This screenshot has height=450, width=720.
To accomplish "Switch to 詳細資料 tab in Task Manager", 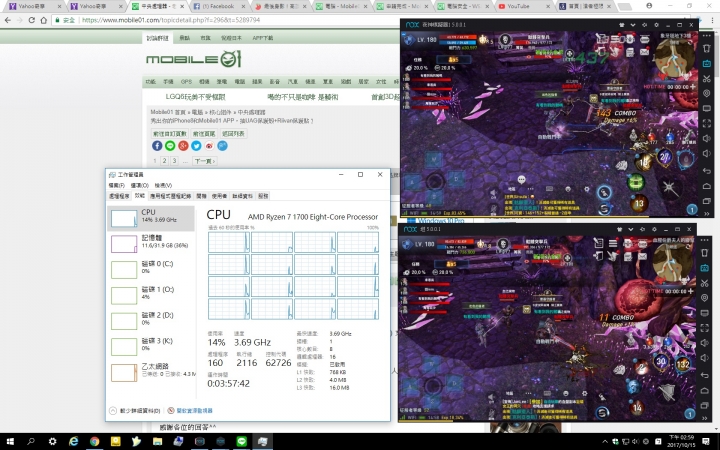I will tap(242, 196).
